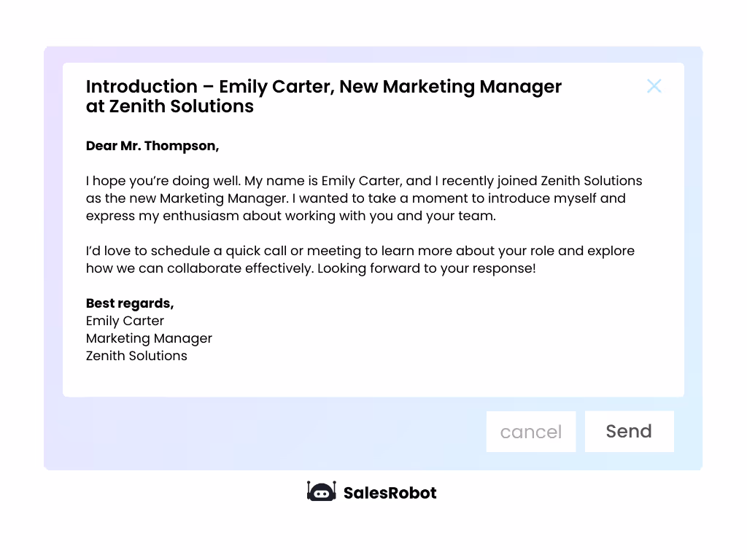Click the 'Marketing Manager' signature line
Viewport: 747px width, 560px height.
[149, 338]
